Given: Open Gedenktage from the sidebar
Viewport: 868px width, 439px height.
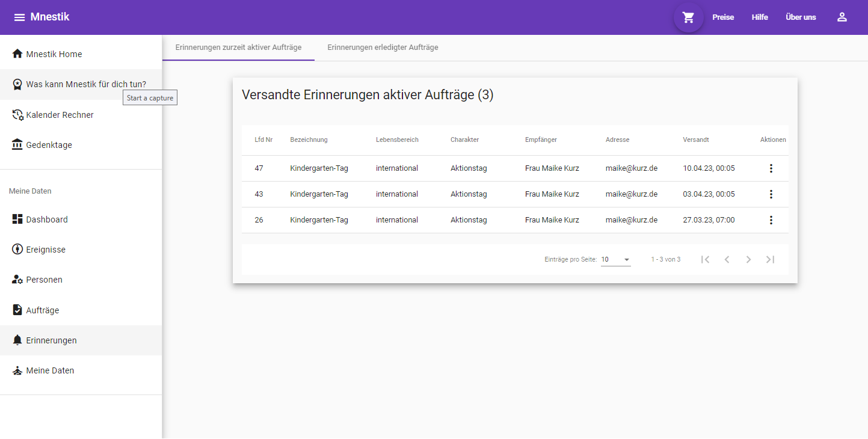Looking at the screenshot, I should point(49,145).
